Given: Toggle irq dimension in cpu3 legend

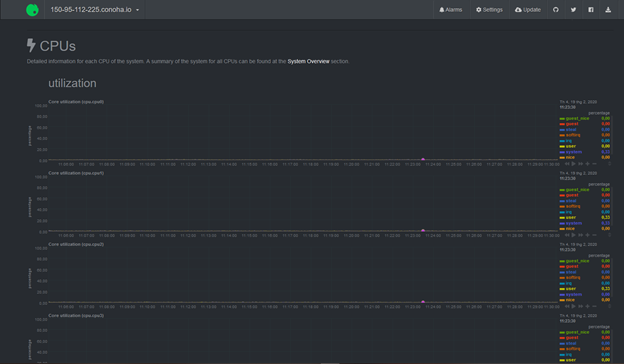Looking at the screenshot, I should pos(566,354).
